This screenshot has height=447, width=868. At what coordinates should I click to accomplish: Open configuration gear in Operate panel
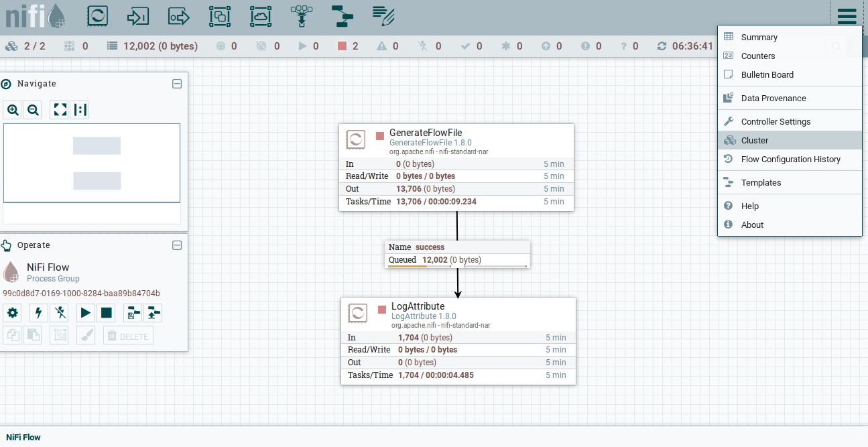13,312
